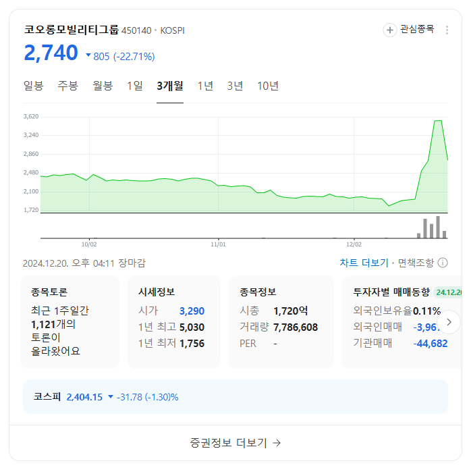
Task: Click the tallest volume bar in the chart
Action: tap(438, 227)
